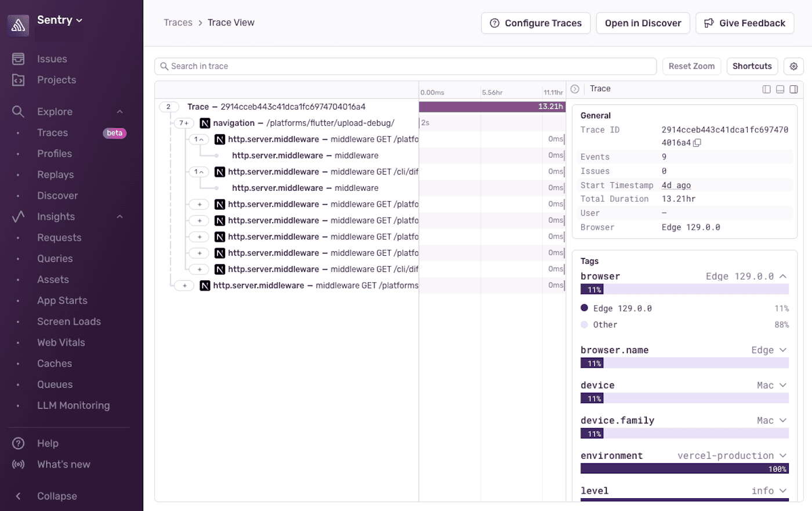Click the Give Feedback button

745,23
